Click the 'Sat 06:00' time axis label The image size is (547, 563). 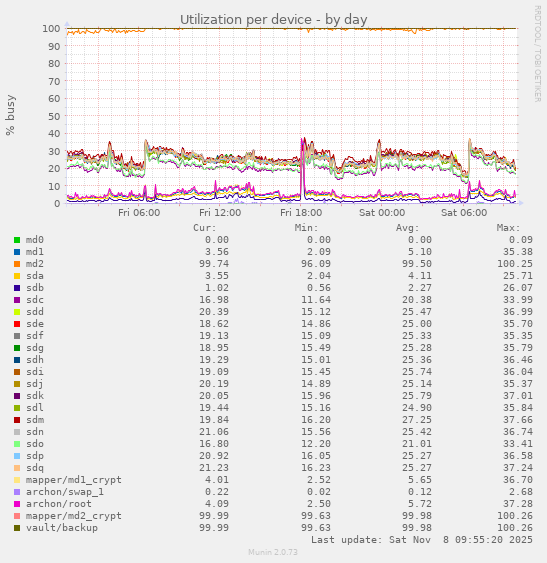pos(464,213)
